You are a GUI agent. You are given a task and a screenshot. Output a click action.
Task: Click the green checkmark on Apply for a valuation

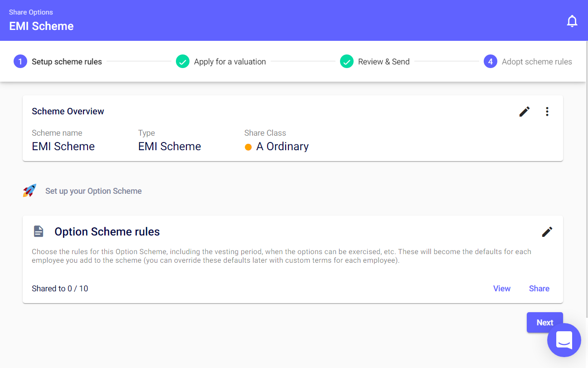[183, 61]
